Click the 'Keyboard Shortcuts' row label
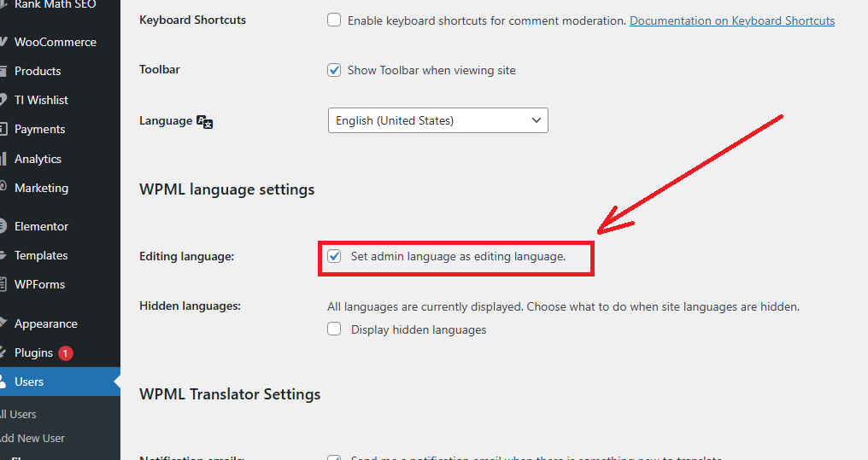This screenshot has width=868, height=460. pos(192,20)
